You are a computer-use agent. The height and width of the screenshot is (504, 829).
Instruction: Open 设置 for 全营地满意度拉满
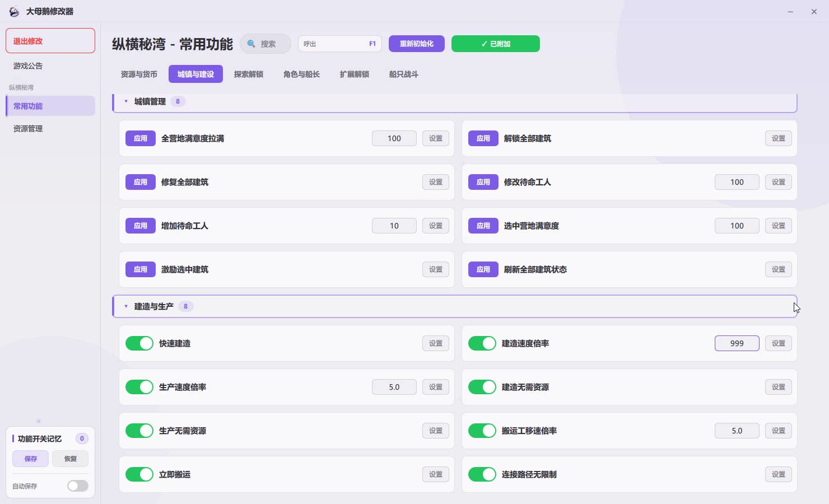coord(436,138)
